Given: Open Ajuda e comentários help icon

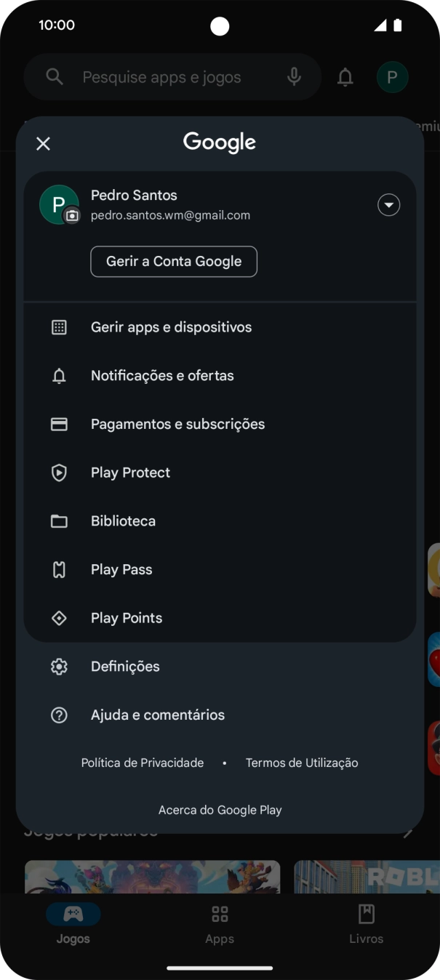Looking at the screenshot, I should 59,715.
